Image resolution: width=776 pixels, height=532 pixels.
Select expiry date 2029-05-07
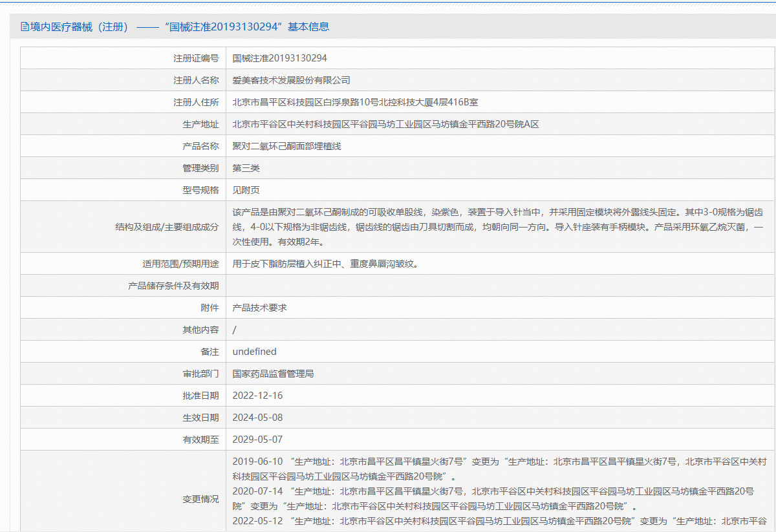pyautogui.click(x=257, y=440)
